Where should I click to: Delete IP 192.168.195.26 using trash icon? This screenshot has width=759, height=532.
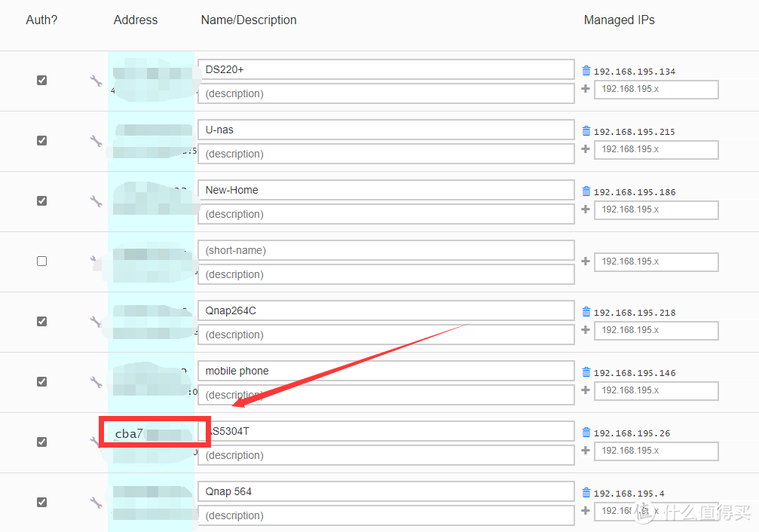586,433
